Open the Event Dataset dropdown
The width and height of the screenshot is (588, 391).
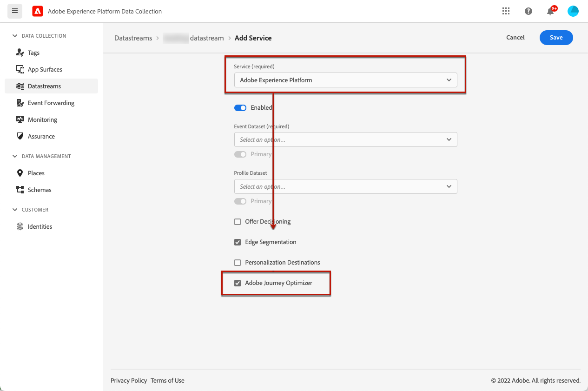point(345,139)
